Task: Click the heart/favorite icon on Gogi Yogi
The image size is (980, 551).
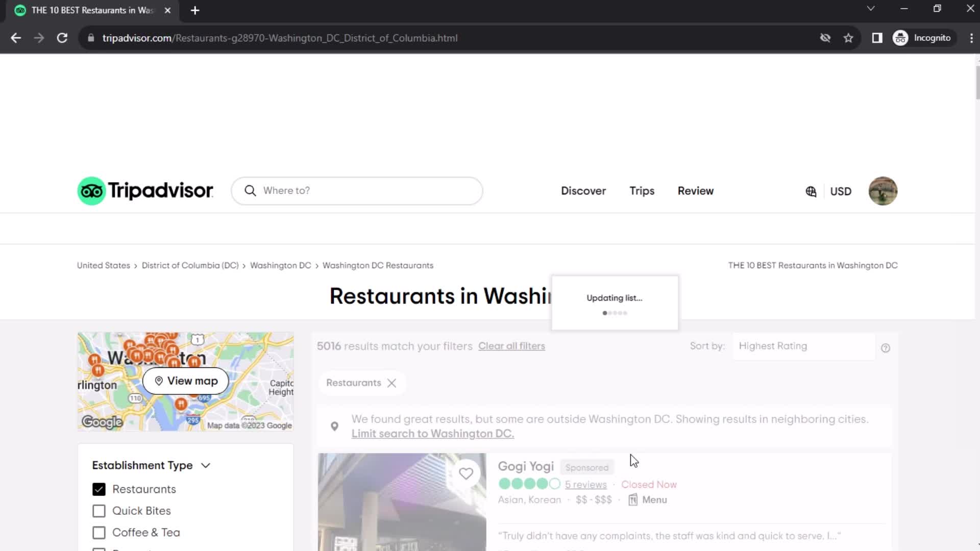Action: [x=467, y=473]
